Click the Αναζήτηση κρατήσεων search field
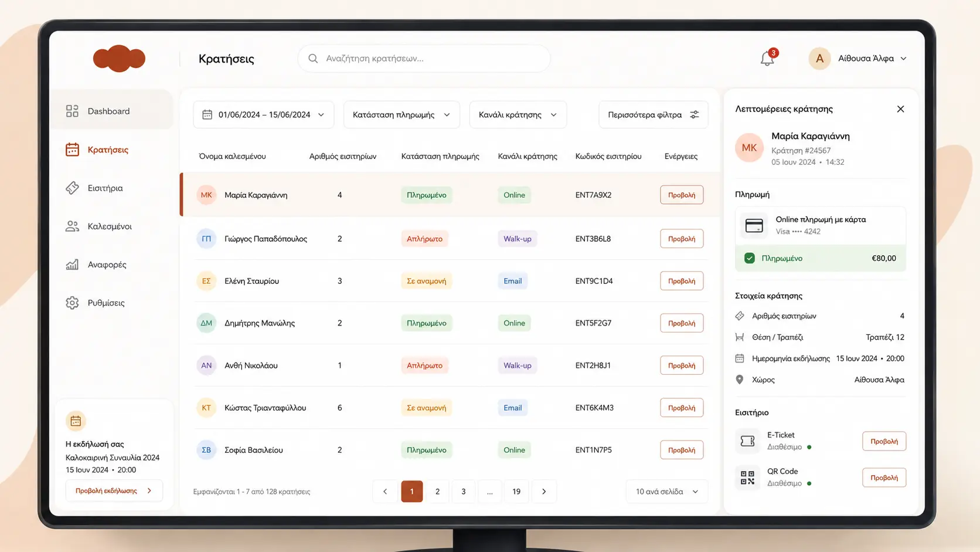The height and width of the screenshot is (552, 980). coord(424,59)
